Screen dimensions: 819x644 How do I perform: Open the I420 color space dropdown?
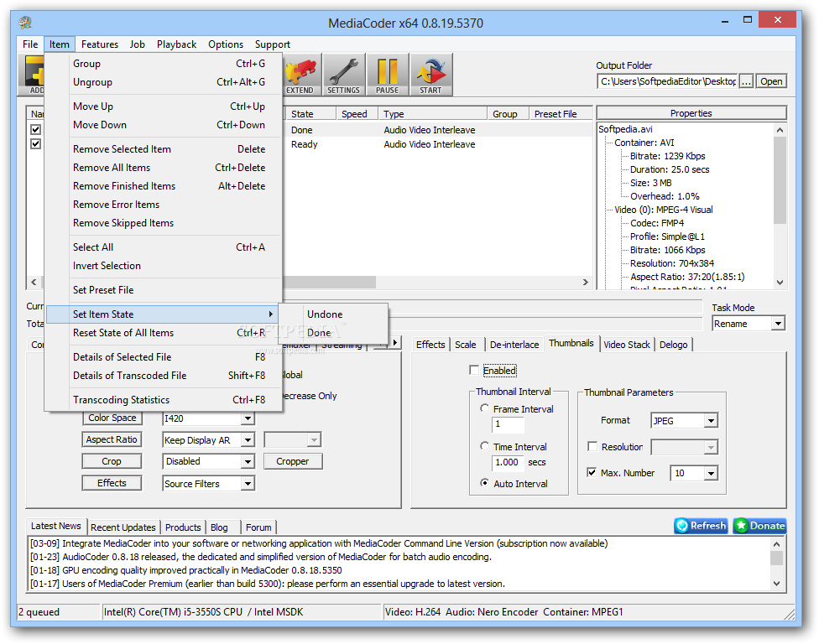(x=248, y=418)
